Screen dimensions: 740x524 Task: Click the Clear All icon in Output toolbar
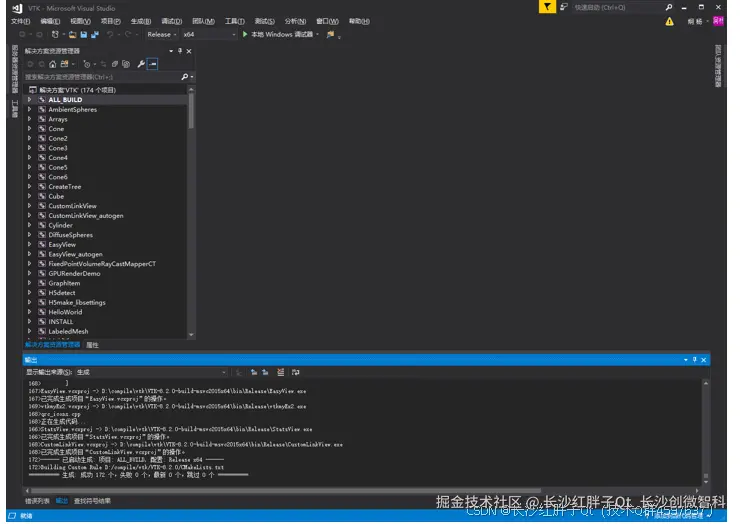(281, 372)
